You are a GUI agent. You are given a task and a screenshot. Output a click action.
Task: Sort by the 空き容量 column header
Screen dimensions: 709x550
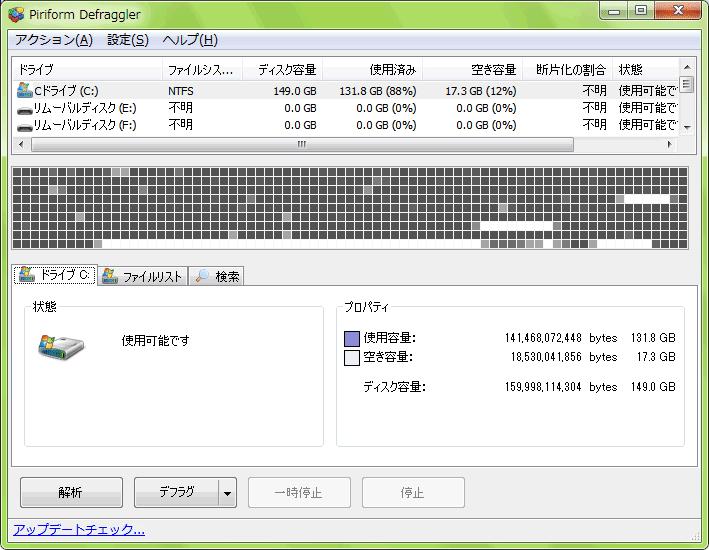tap(473, 70)
